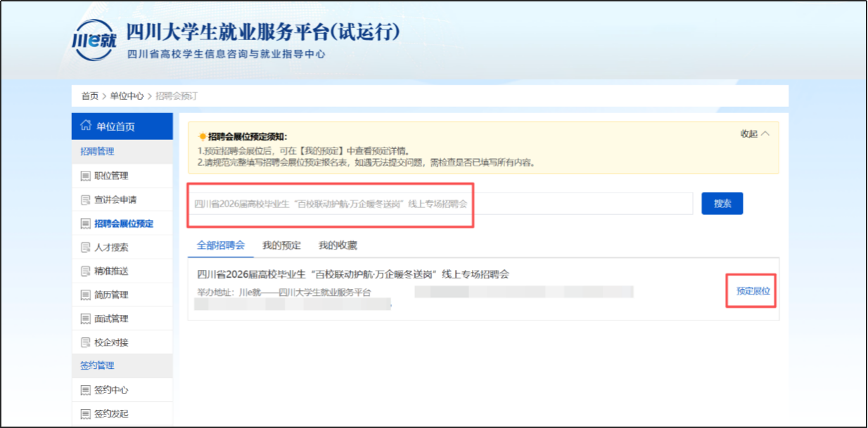Click the icon beside 宣讲会申请
The height and width of the screenshot is (428, 868).
tap(85, 200)
